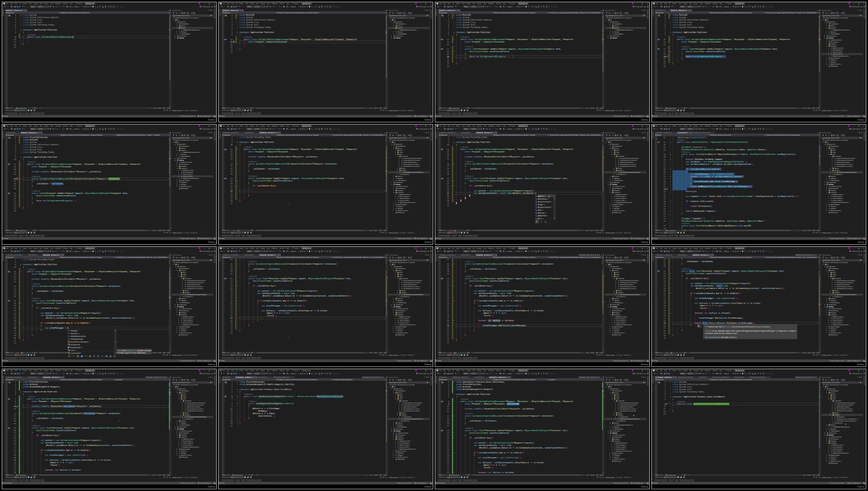This screenshot has height=491, width=868.
Task: Toggle Solution Explorer auto-hide pin in the CS0266 frame
Action: pyautogui.click(x=860, y=255)
